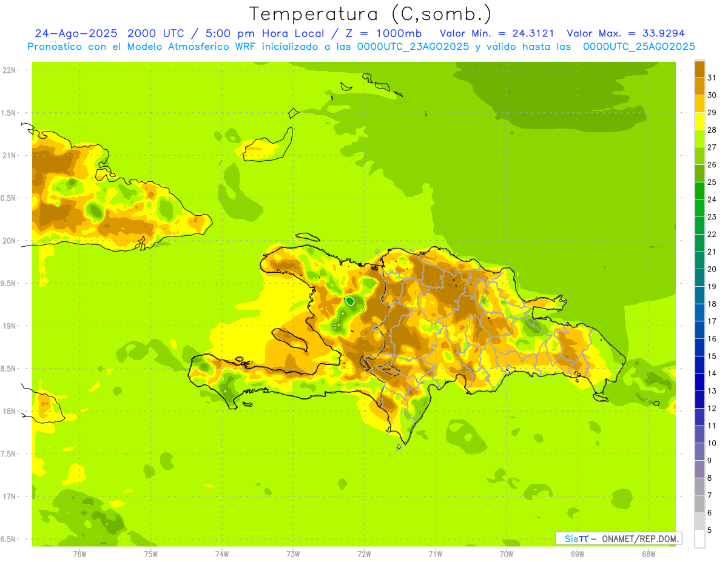Image resolution: width=728 pixels, height=562 pixels.
Task: Select the legend swatch between 14 and 15
Action: point(699,365)
